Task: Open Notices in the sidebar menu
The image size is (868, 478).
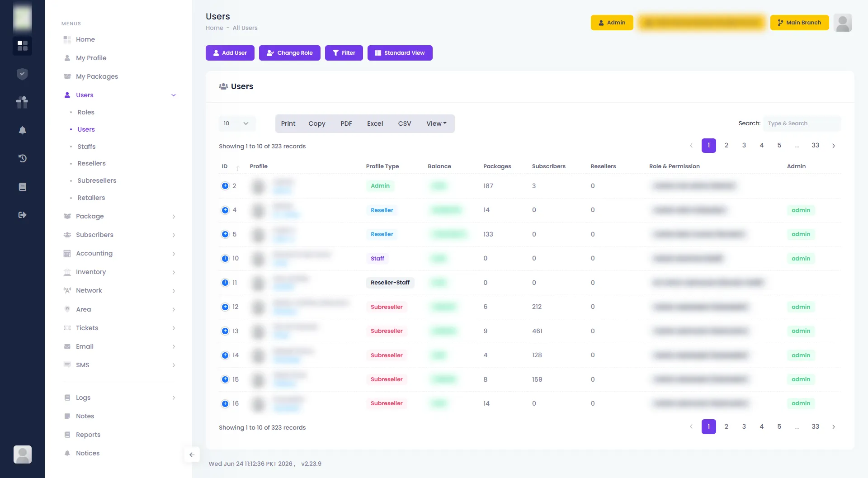Action: pos(88,453)
